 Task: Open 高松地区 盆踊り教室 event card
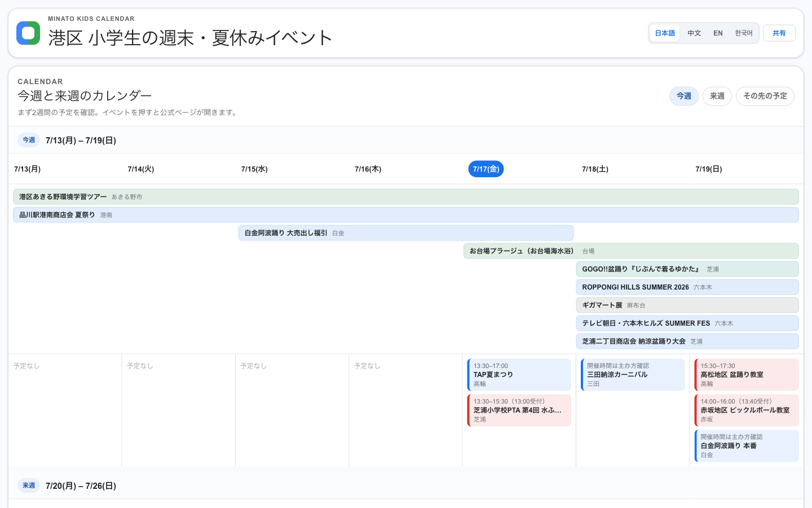point(747,375)
